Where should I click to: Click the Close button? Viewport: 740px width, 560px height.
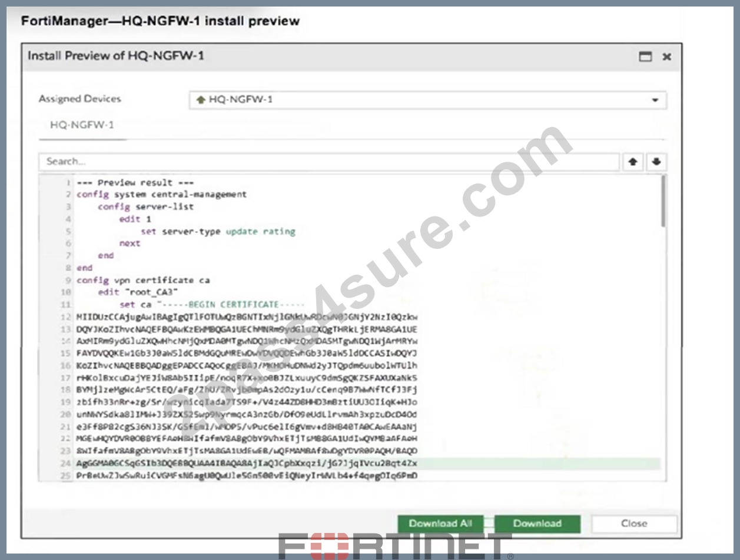coord(634,524)
